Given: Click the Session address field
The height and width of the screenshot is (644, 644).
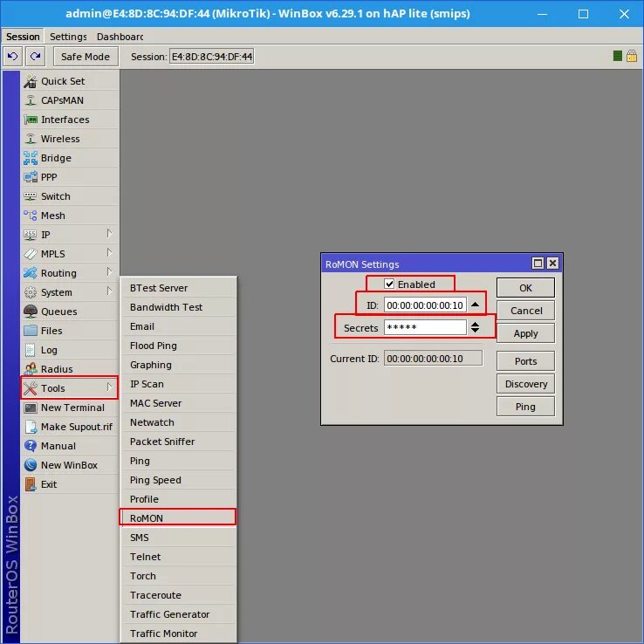Looking at the screenshot, I should pos(212,56).
